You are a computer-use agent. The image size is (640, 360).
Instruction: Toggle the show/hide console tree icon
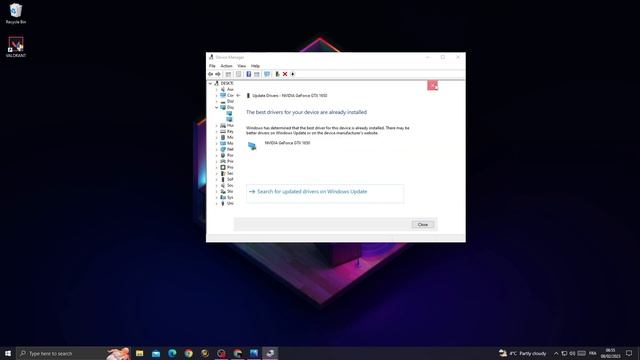pyautogui.click(x=228, y=74)
